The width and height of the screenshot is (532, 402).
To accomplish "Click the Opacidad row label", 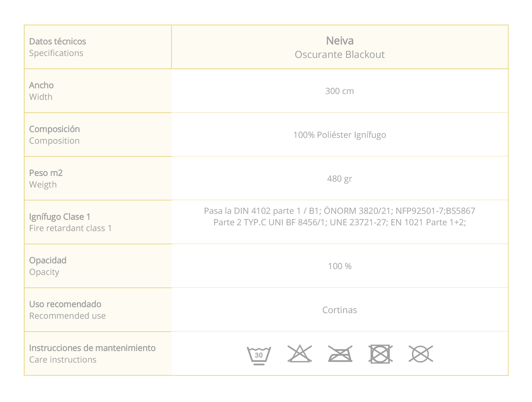I will (x=48, y=260).
